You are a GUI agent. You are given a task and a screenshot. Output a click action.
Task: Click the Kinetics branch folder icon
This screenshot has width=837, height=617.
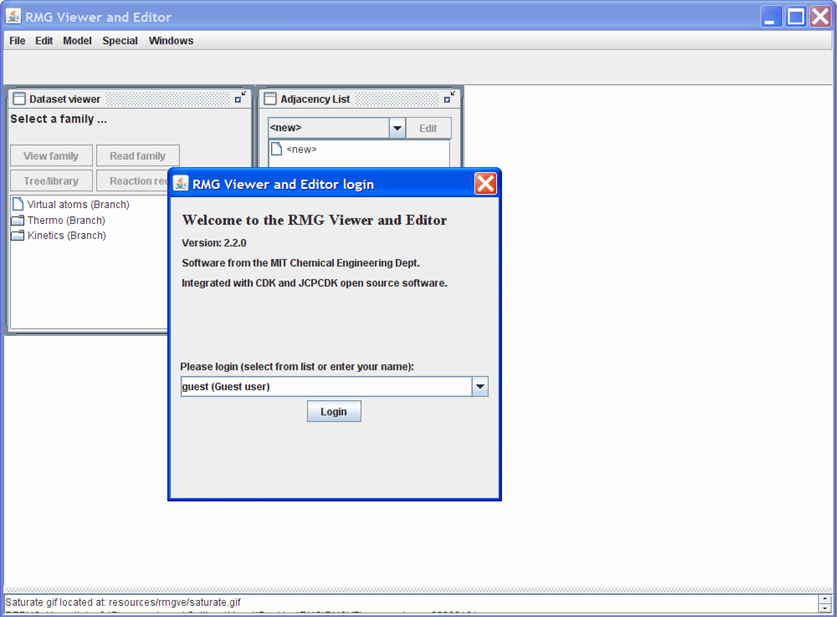(18, 235)
